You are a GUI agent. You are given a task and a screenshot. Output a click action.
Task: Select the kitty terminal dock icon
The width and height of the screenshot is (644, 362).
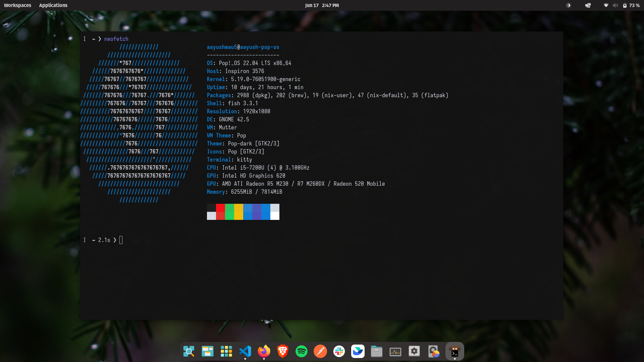click(x=454, y=351)
